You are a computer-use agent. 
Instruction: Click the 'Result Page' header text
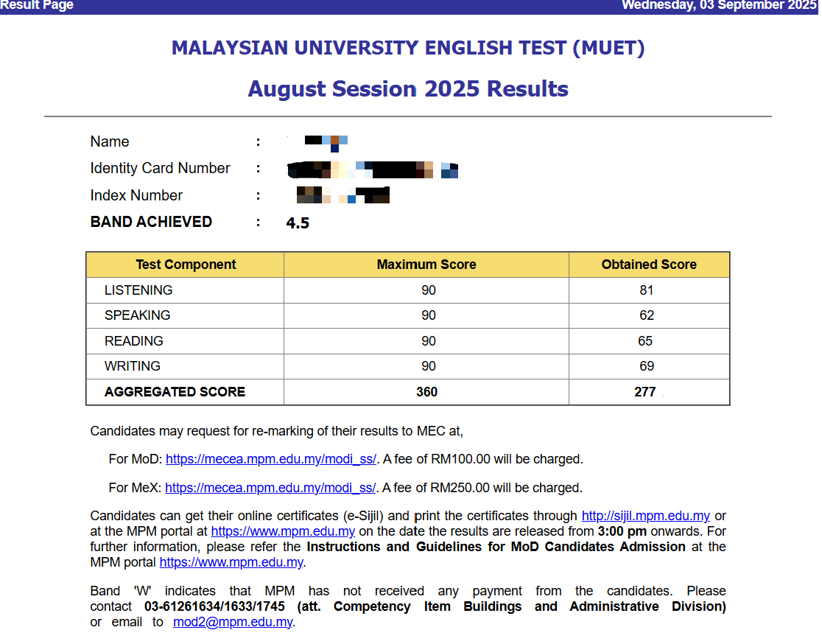point(37,6)
